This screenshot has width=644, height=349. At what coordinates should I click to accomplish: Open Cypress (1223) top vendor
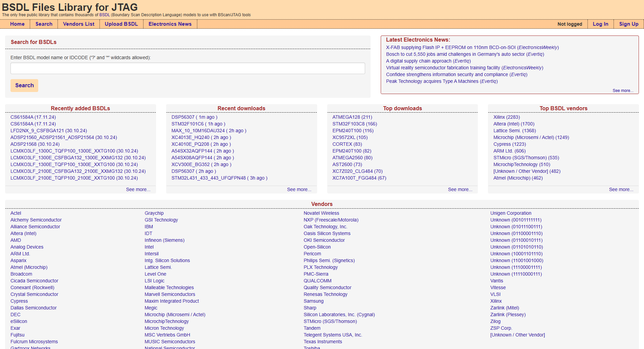pyautogui.click(x=510, y=144)
